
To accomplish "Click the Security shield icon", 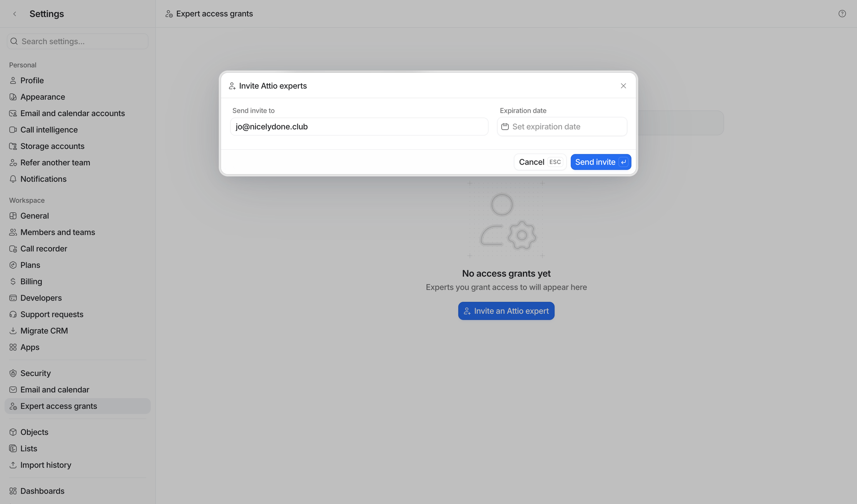I will click(x=13, y=373).
